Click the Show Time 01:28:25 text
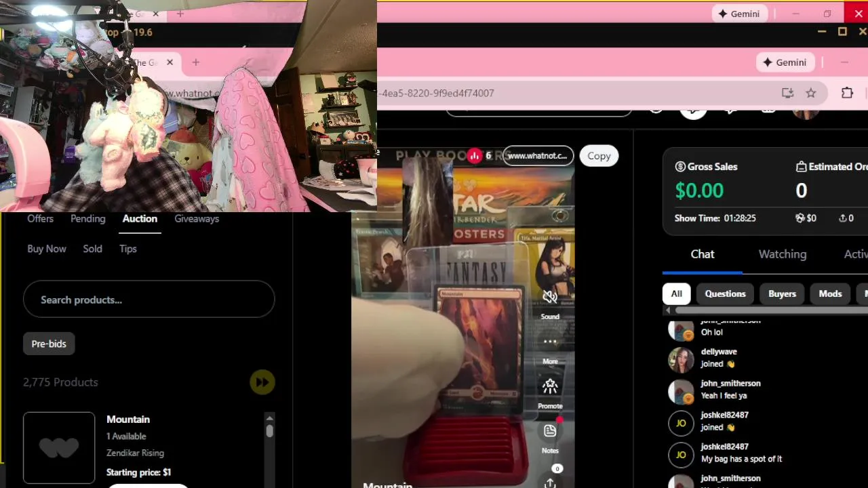This screenshot has height=488, width=868. pyautogui.click(x=715, y=218)
